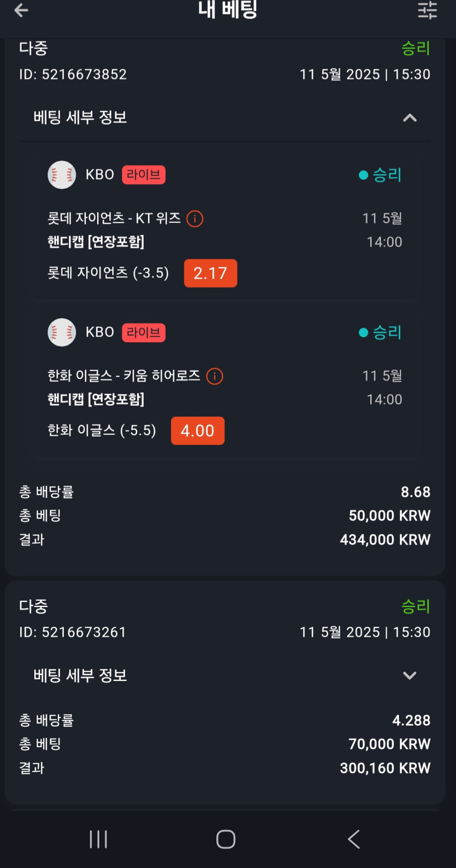The width and height of the screenshot is (456, 868).
Task: Open the filter settings icon
Action: (x=427, y=10)
